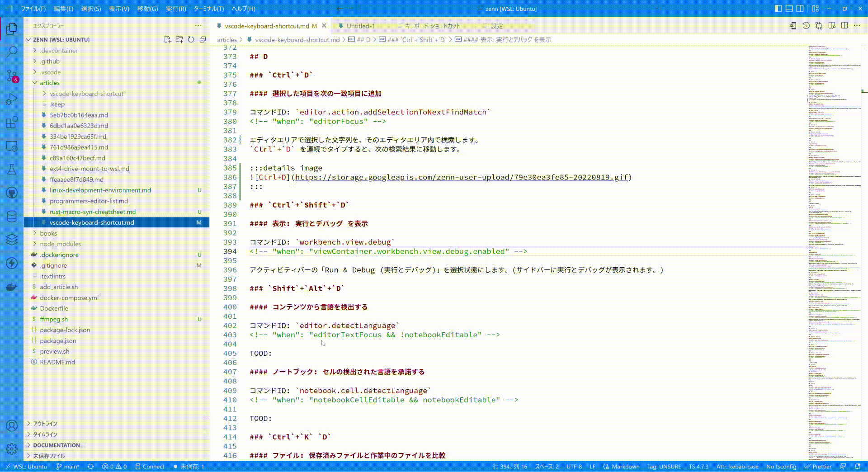Open the Search view in the activity bar
This screenshot has width=868, height=472.
tap(12, 52)
